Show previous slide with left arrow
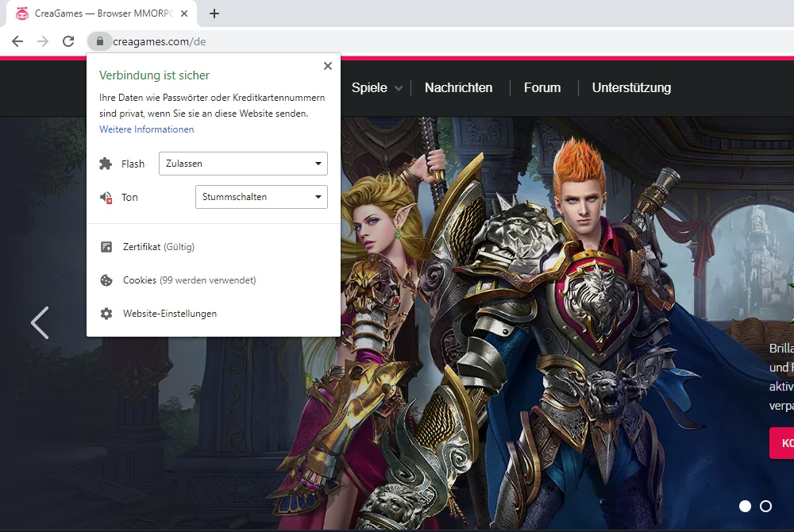 (39, 322)
